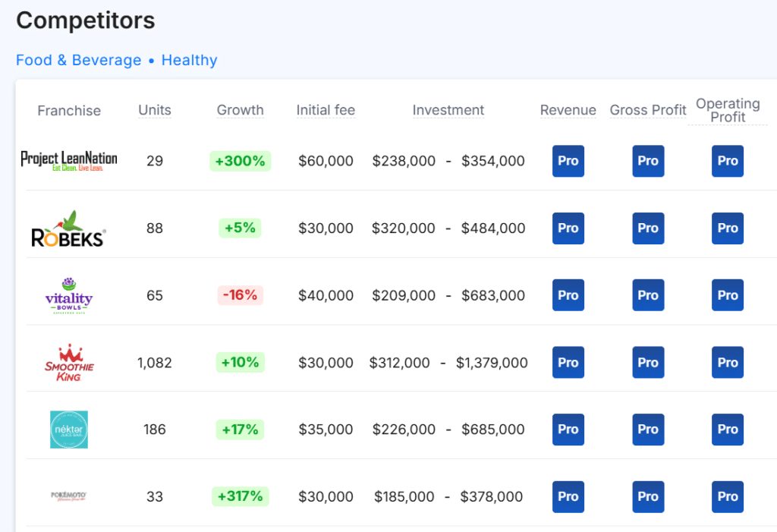Click the +317% growth badge
Viewport: 777px width, 532px height.
[x=241, y=496]
